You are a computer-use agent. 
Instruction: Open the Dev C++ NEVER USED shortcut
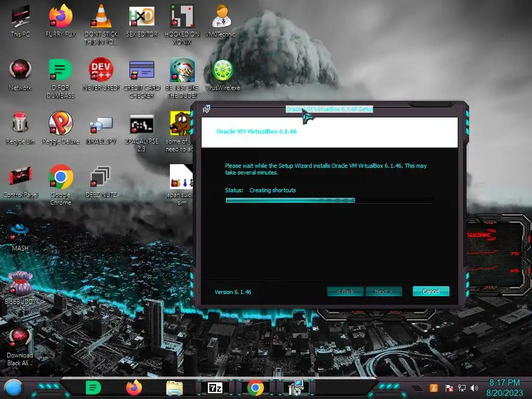click(x=101, y=75)
